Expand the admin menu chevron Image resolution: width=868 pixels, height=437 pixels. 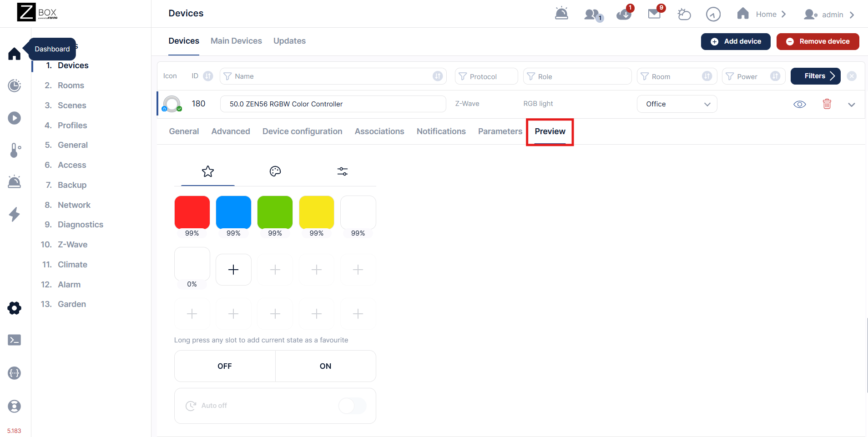(x=852, y=15)
